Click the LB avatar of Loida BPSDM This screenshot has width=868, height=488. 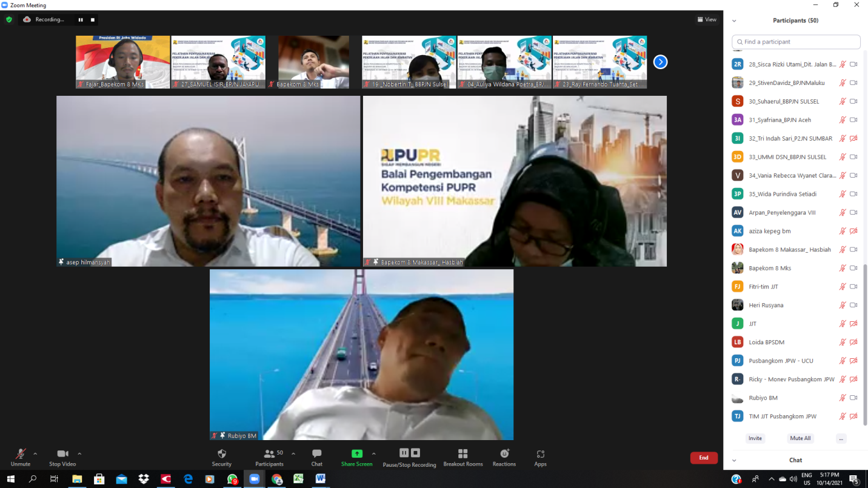tap(738, 342)
